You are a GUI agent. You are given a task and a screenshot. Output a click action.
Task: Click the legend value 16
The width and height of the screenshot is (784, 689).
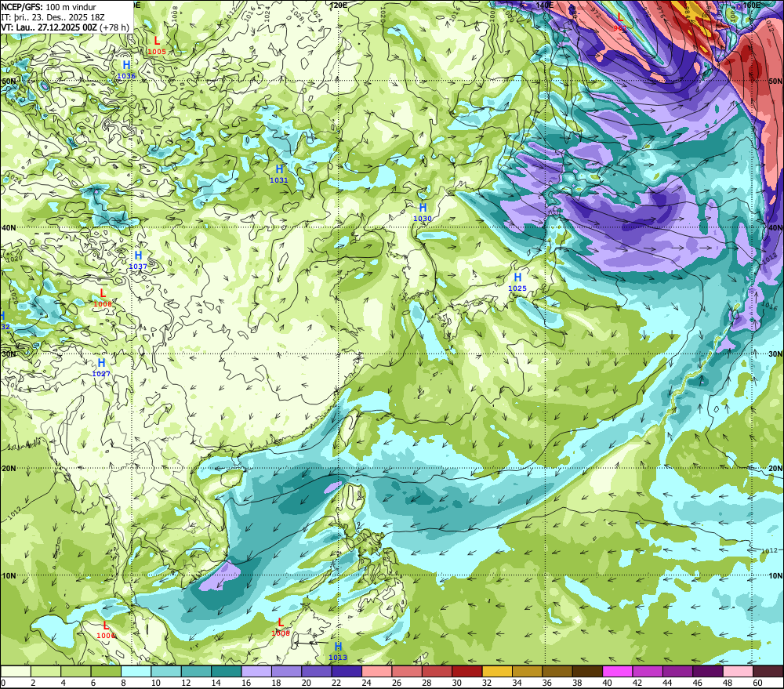click(246, 683)
